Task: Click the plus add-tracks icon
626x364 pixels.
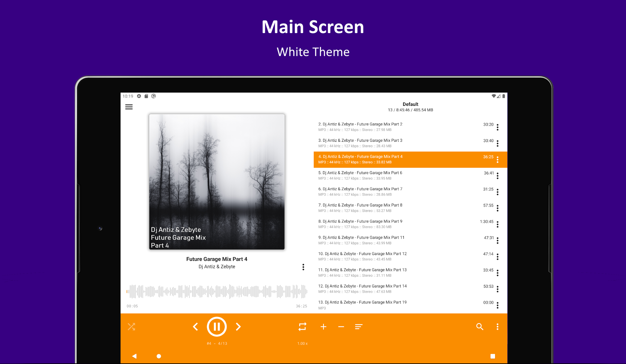Action: [x=323, y=327]
